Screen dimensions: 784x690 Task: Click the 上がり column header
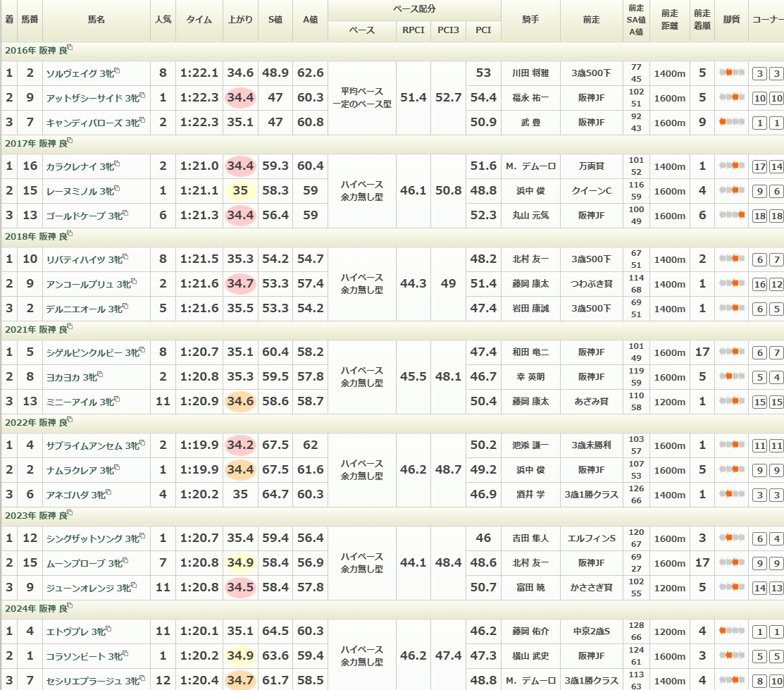click(x=240, y=20)
